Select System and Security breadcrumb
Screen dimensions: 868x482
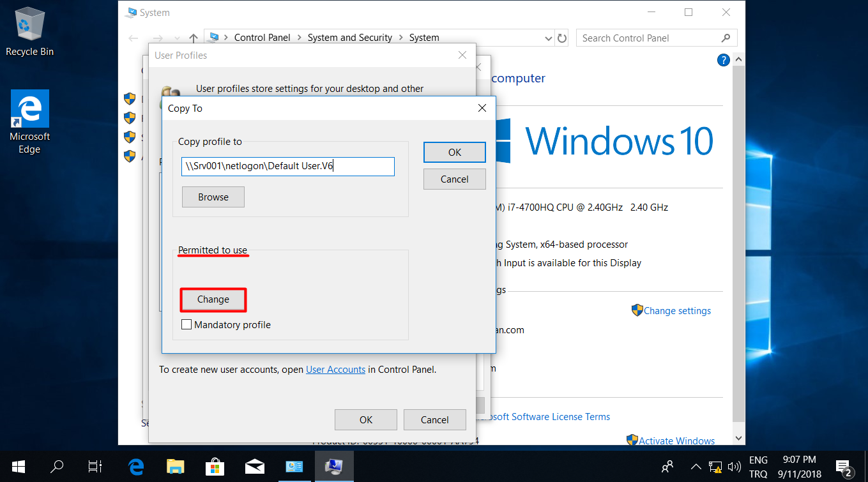click(350, 38)
